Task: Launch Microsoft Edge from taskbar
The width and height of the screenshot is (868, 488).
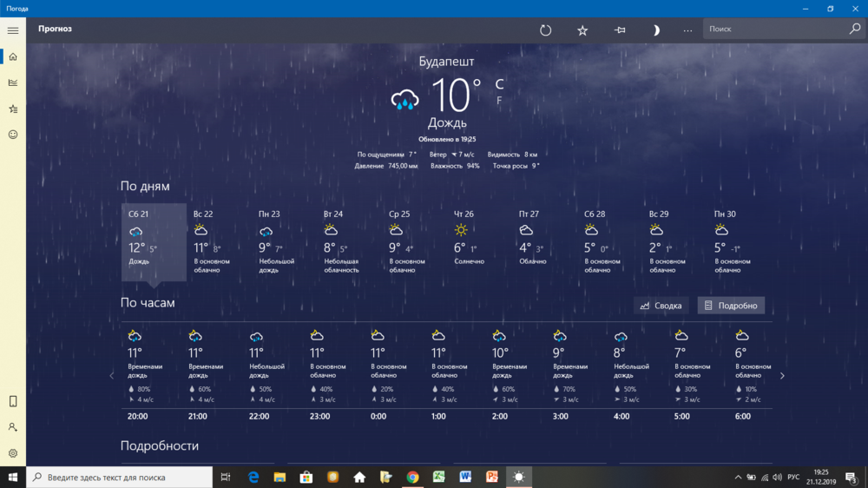Action: pos(253,477)
